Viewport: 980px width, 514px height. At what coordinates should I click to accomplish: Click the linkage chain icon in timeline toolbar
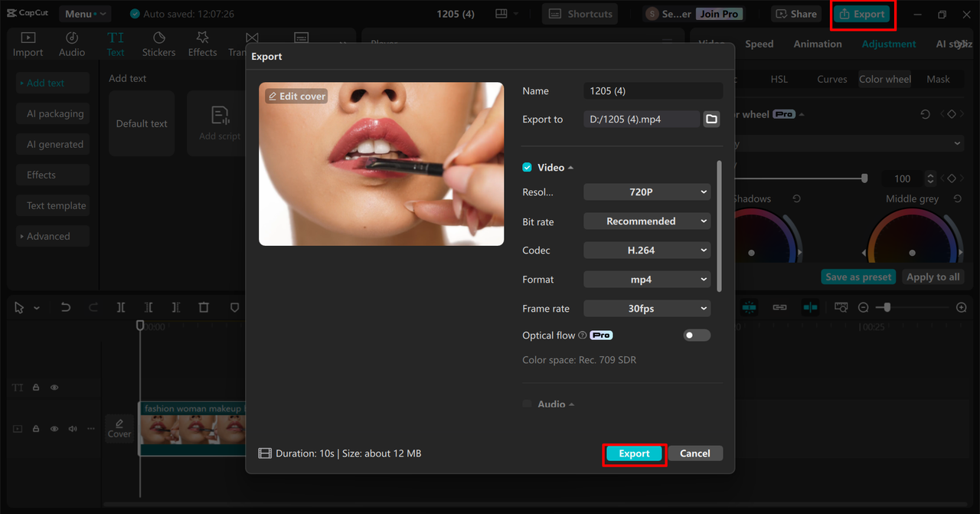point(779,307)
